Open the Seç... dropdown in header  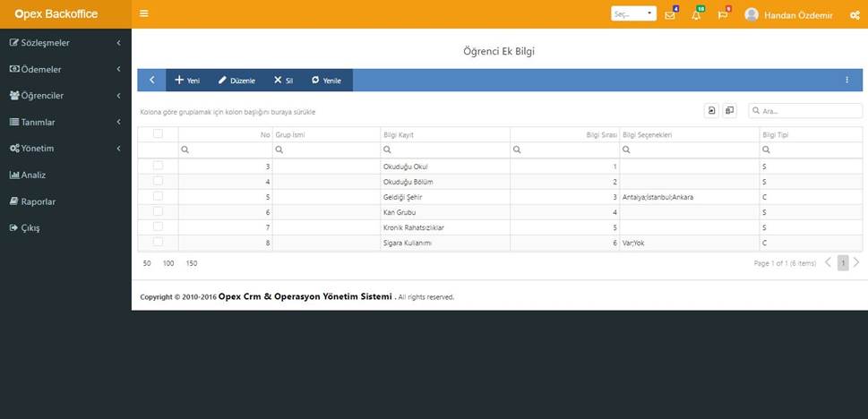634,14
